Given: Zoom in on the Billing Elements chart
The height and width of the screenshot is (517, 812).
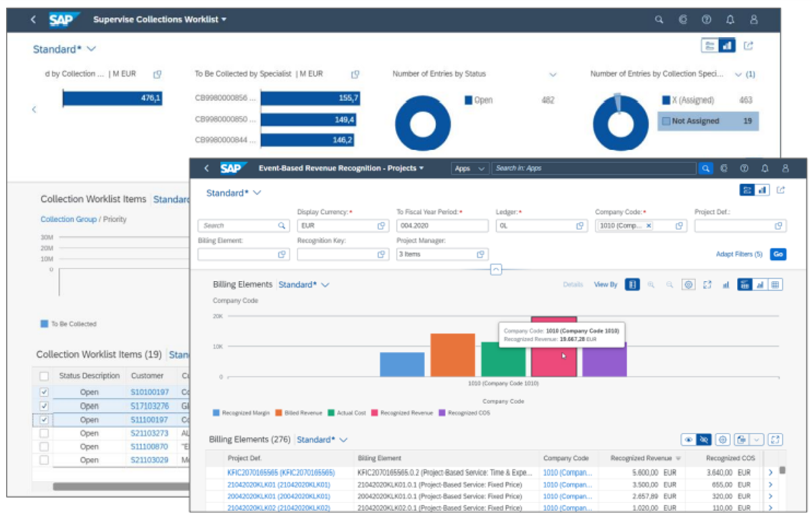Looking at the screenshot, I should pos(651,285).
